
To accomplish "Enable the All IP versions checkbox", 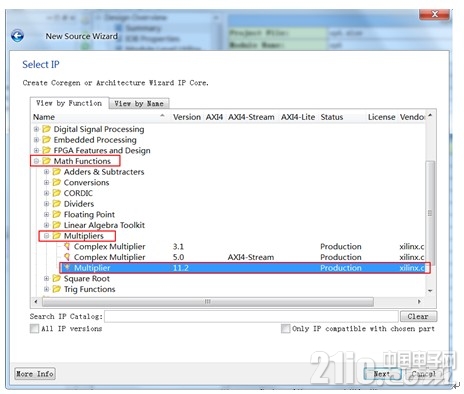I will point(34,329).
